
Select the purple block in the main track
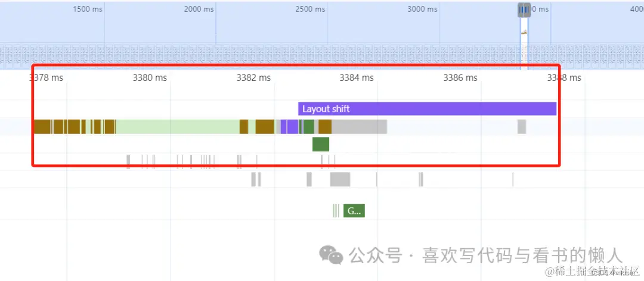(x=292, y=127)
